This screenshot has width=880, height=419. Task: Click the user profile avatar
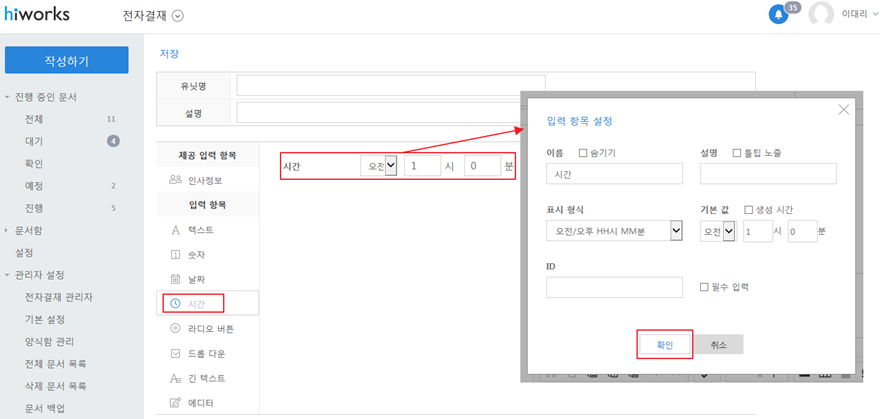coord(821,14)
